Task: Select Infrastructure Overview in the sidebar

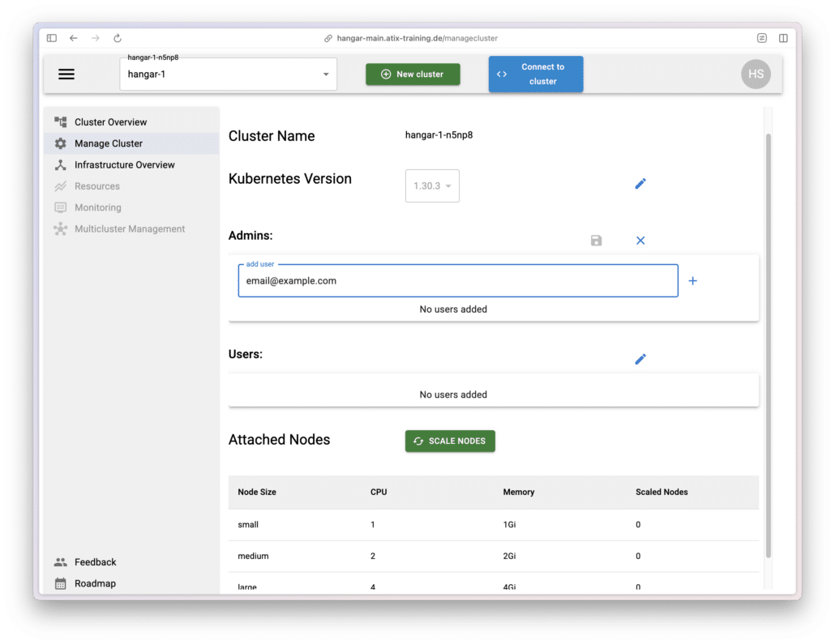Action: tap(124, 165)
